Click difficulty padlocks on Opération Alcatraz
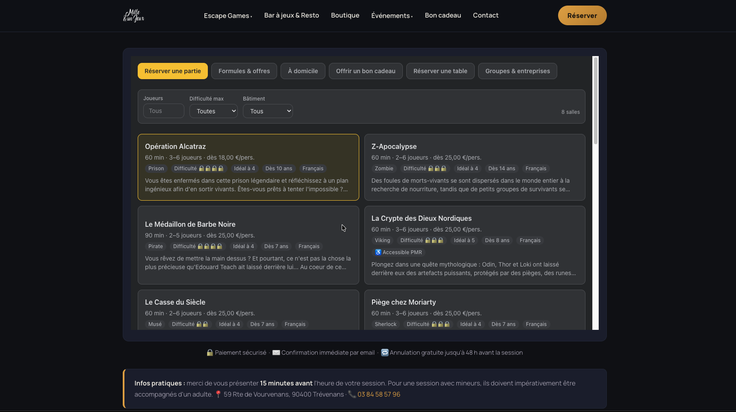The width and height of the screenshot is (736, 412). [211, 168]
